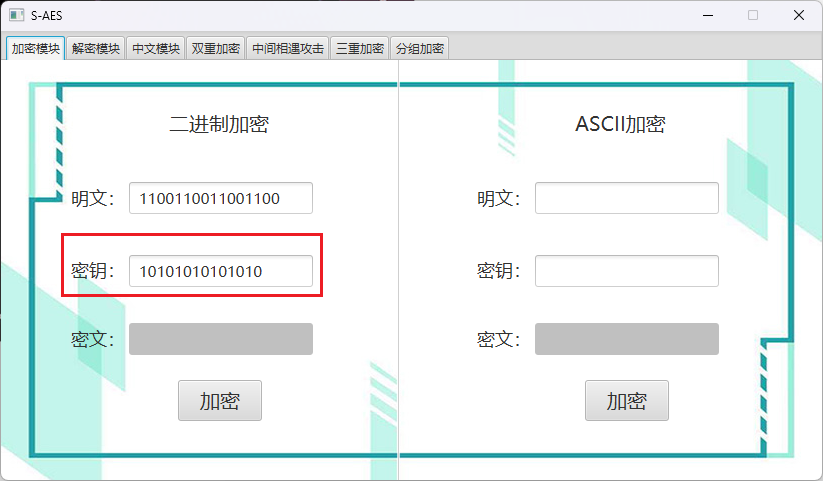Click the gray 密文 output under ASCII加密
The width and height of the screenshot is (823, 481).
tap(626, 339)
